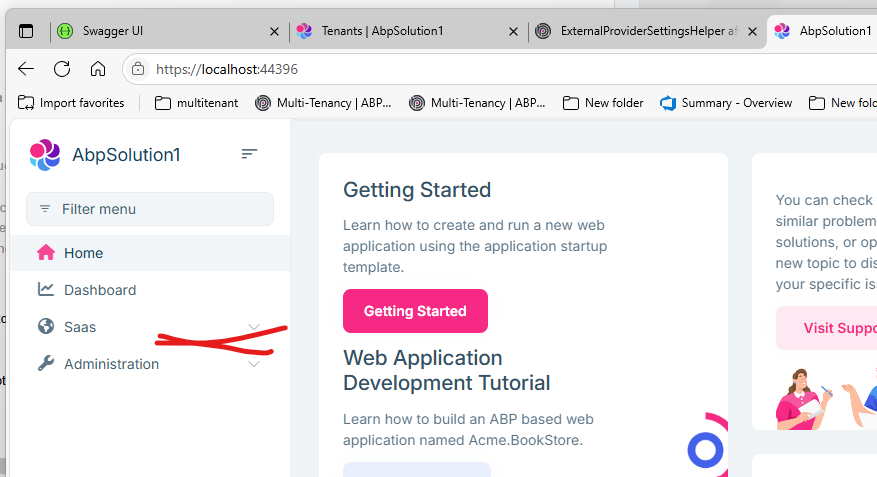Open the Import favorites bookmark
Screen dimensions: 877x477
(x=71, y=103)
